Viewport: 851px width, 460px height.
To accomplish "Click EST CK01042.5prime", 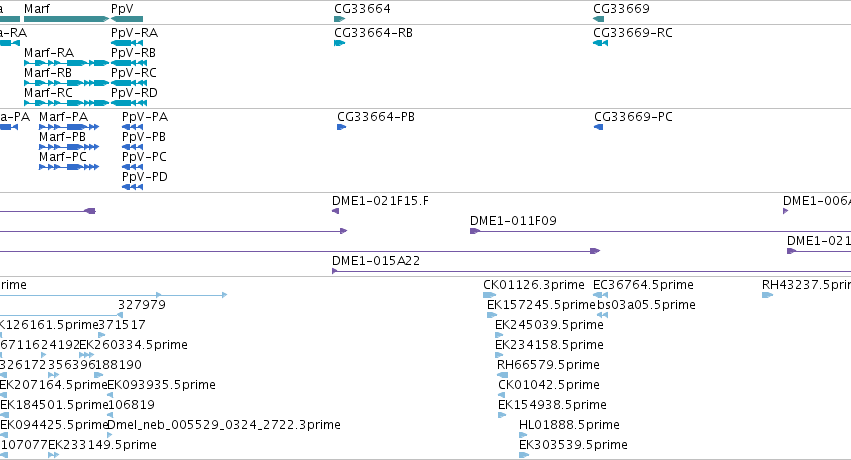I will pyautogui.click(x=501, y=395).
